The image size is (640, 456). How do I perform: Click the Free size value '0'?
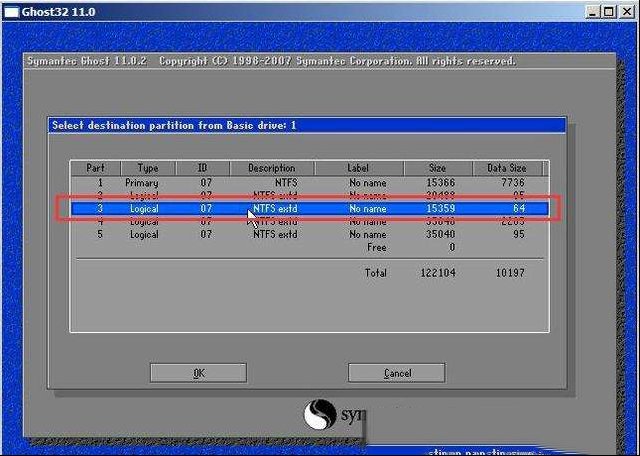(452, 247)
